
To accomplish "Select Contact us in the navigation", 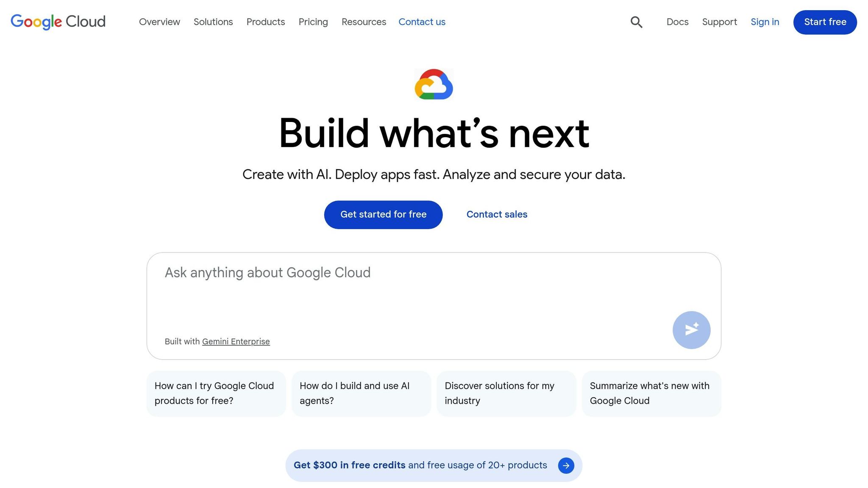I will point(422,22).
